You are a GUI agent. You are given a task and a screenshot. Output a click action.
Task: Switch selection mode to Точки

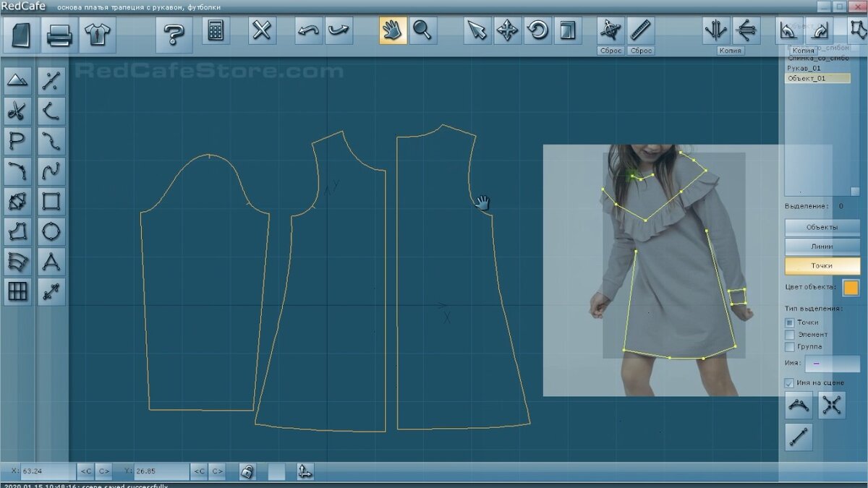[x=822, y=265]
